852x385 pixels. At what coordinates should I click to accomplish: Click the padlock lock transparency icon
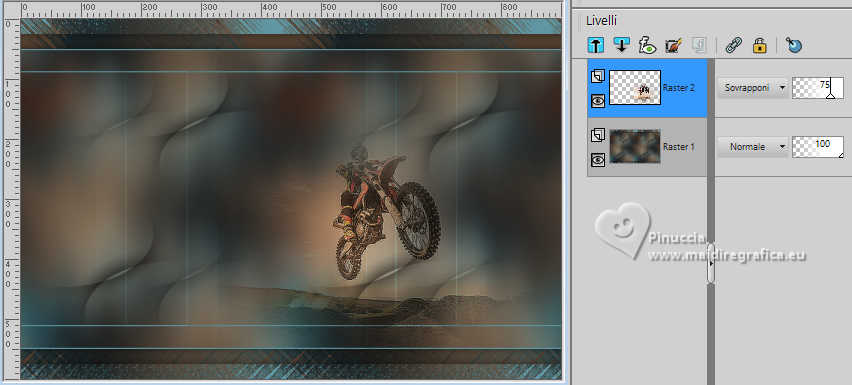click(759, 46)
